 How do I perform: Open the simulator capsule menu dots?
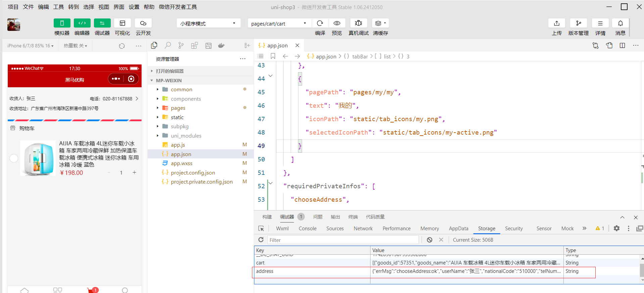(116, 79)
